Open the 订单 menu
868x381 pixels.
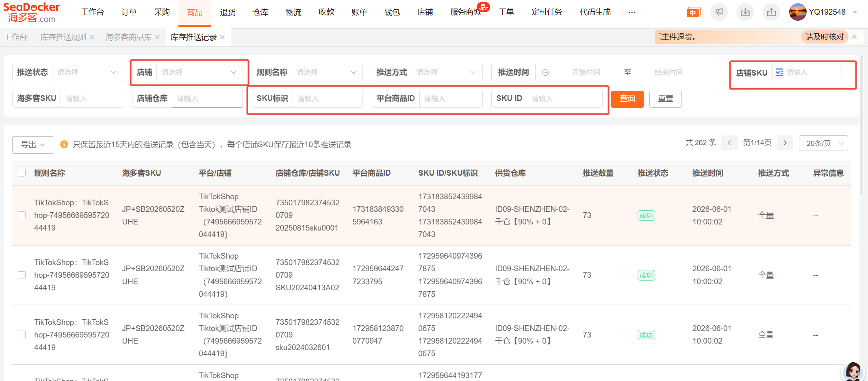(x=129, y=12)
